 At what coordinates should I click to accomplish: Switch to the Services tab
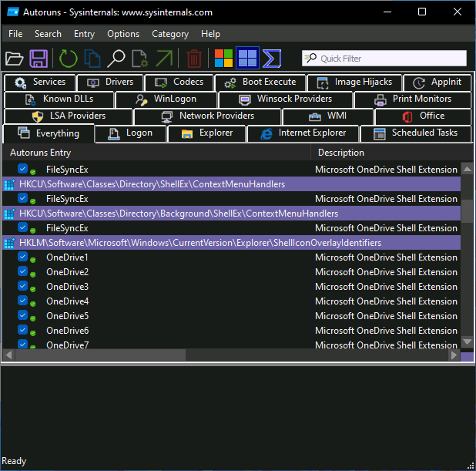tap(40, 82)
